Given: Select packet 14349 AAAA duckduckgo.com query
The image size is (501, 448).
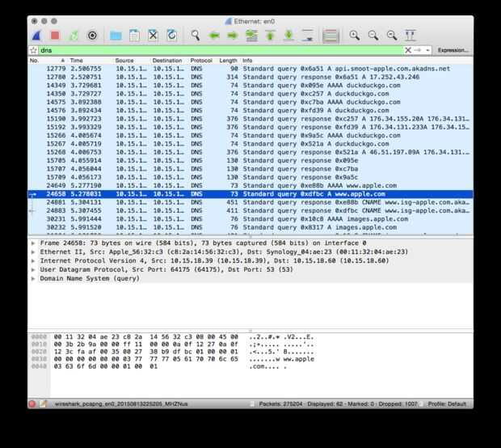Looking at the screenshot, I should click(250, 86).
